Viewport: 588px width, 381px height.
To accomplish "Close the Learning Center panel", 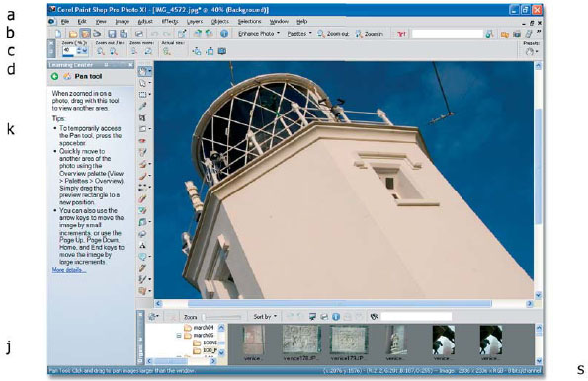I will (130, 65).
